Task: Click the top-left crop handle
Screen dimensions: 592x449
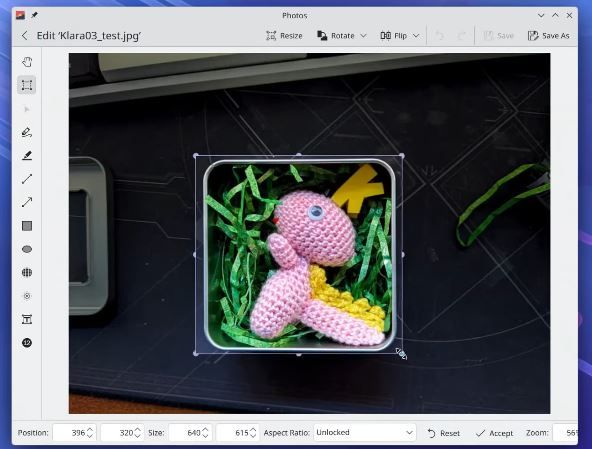Action: point(195,156)
